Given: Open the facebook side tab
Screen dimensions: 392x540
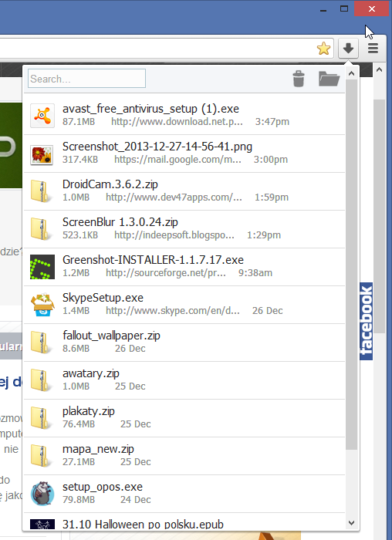Looking at the screenshot, I should 367,321.
